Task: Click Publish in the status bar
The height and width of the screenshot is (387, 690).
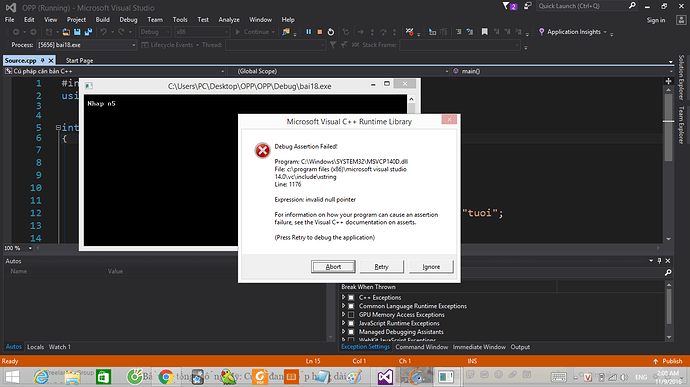Action: tap(668, 361)
